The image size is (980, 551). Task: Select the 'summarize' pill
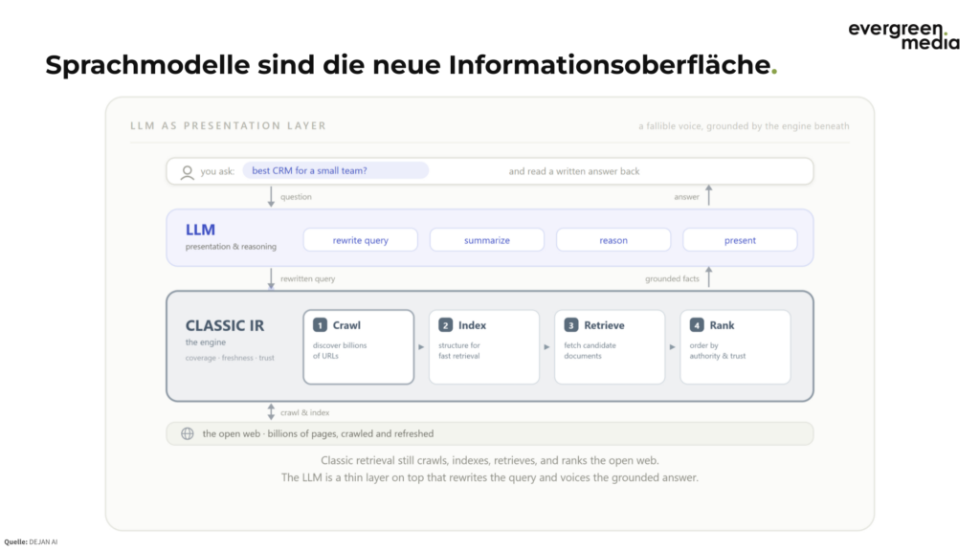[x=487, y=240]
